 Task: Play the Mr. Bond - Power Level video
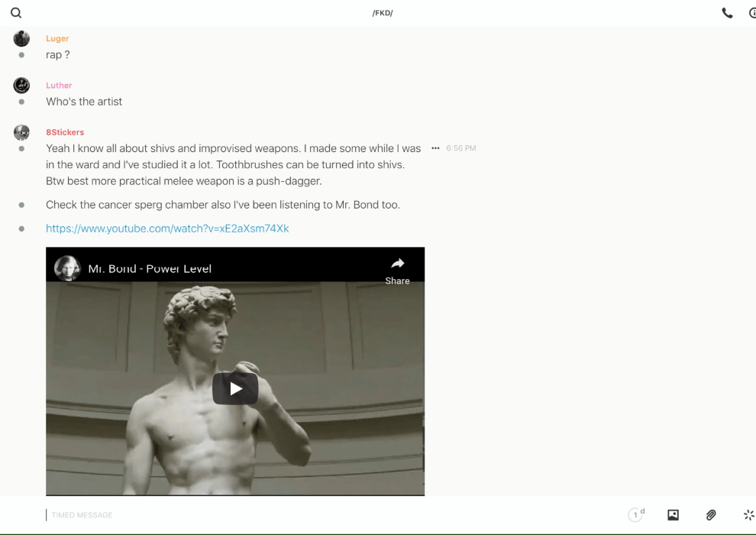[x=235, y=388]
